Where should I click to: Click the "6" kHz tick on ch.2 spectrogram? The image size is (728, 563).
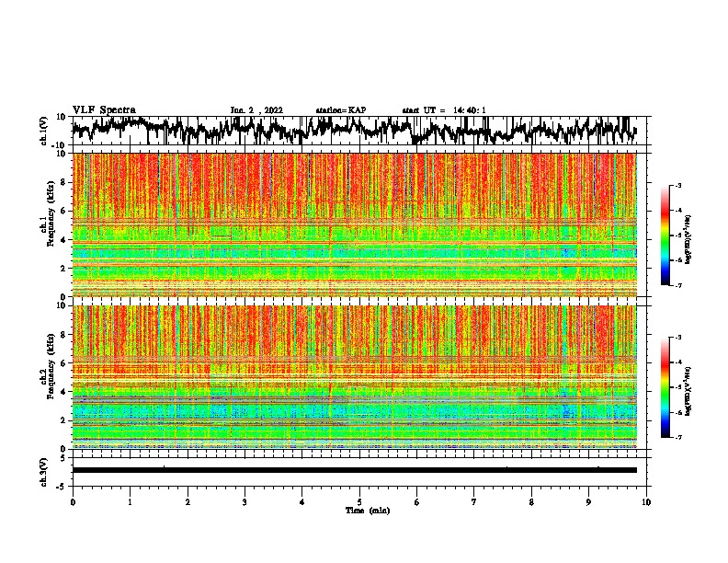point(63,363)
